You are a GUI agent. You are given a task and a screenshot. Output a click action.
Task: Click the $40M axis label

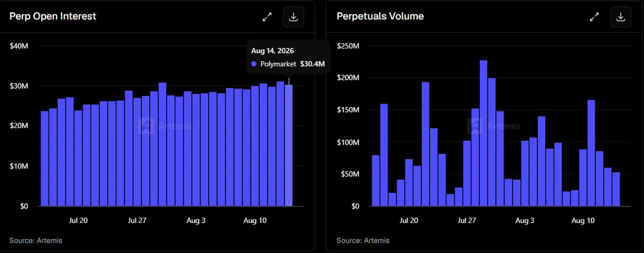coord(19,46)
